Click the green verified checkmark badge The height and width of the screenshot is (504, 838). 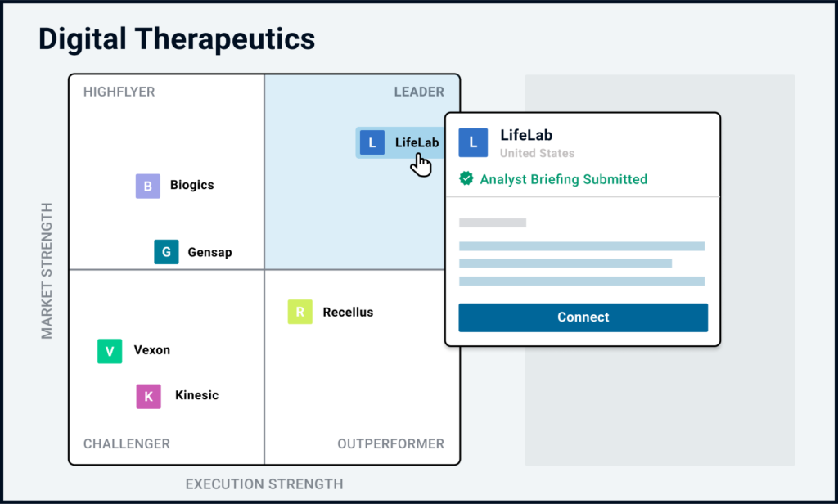point(466,178)
